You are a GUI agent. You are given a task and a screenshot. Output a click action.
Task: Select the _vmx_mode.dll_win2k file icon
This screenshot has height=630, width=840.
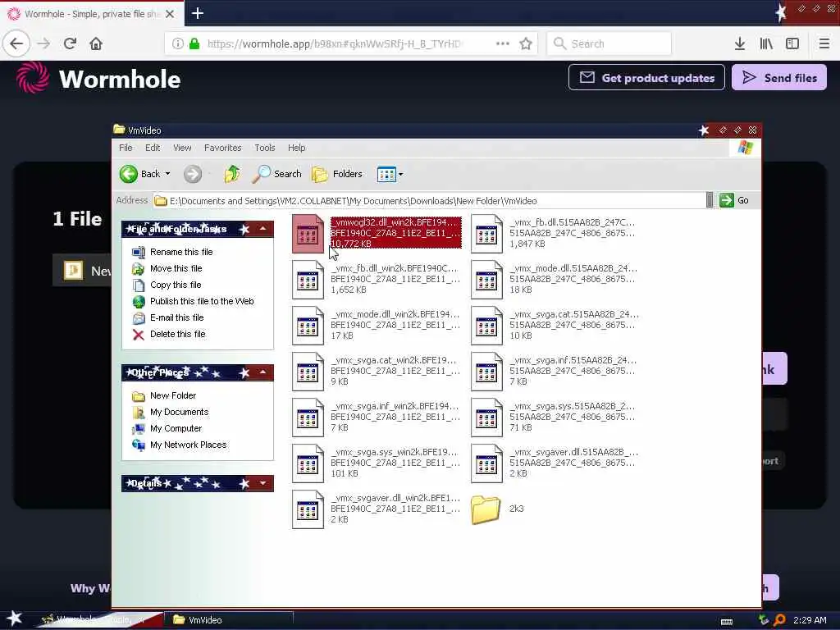coord(308,325)
